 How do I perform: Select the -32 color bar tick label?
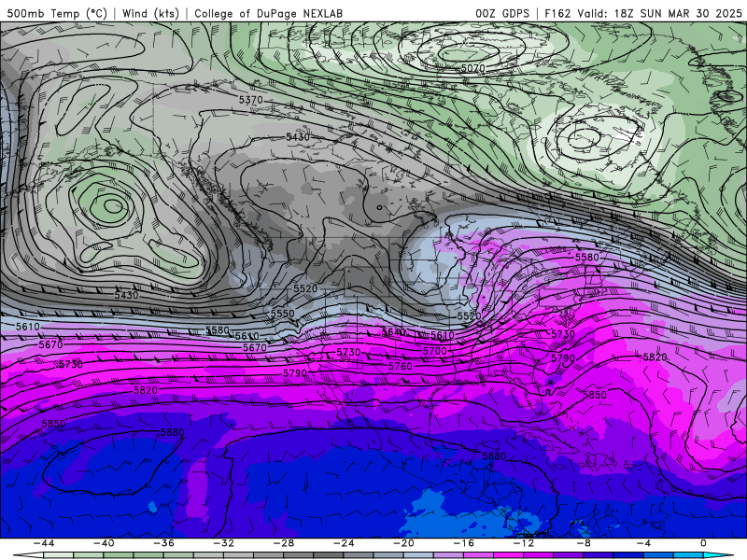tap(223, 543)
